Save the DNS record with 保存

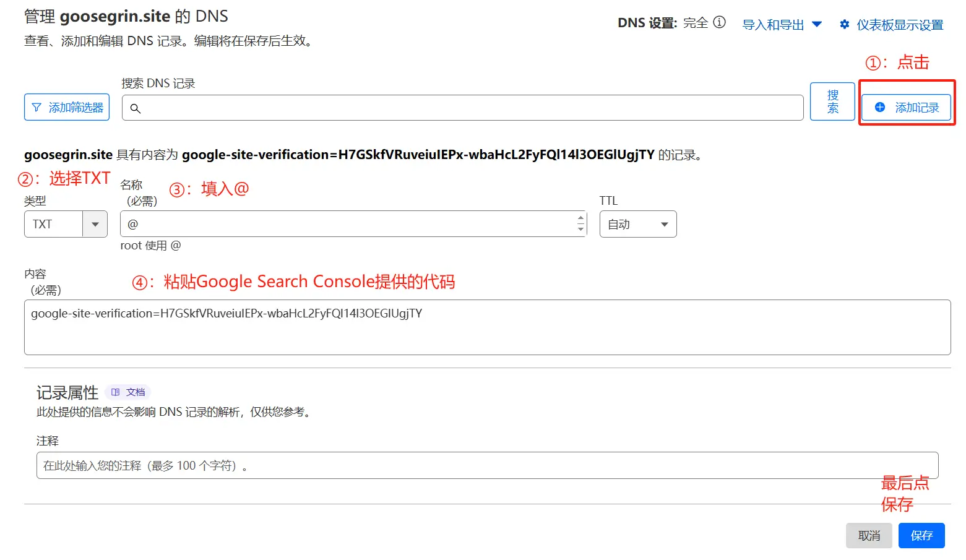click(x=921, y=536)
